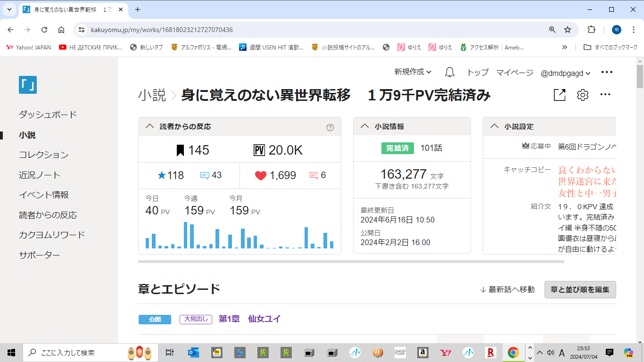Click the red heart count 1,699
The height and width of the screenshot is (362, 644).
click(276, 176)
